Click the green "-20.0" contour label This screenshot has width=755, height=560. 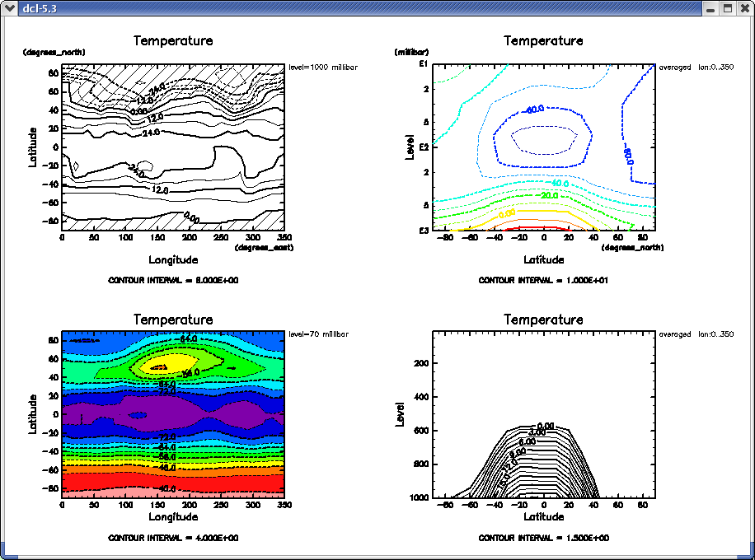pos(549,195)
